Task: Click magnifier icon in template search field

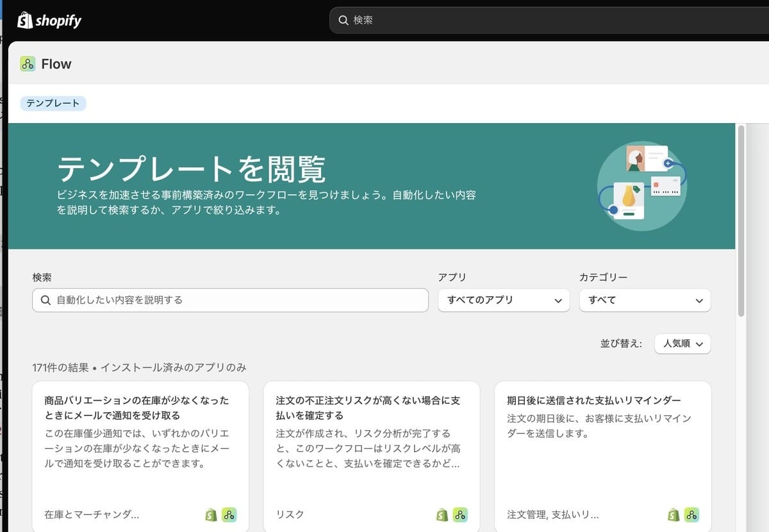Action: click(45, 300)
